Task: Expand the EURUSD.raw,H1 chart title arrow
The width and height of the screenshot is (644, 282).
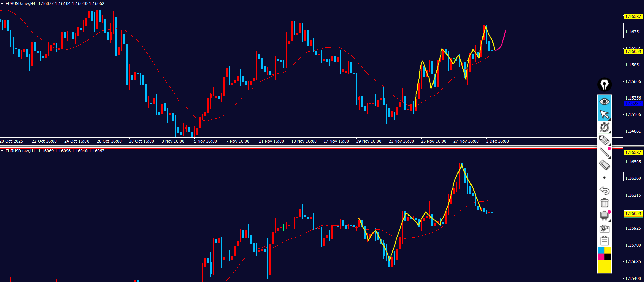Action: [2, 151]
